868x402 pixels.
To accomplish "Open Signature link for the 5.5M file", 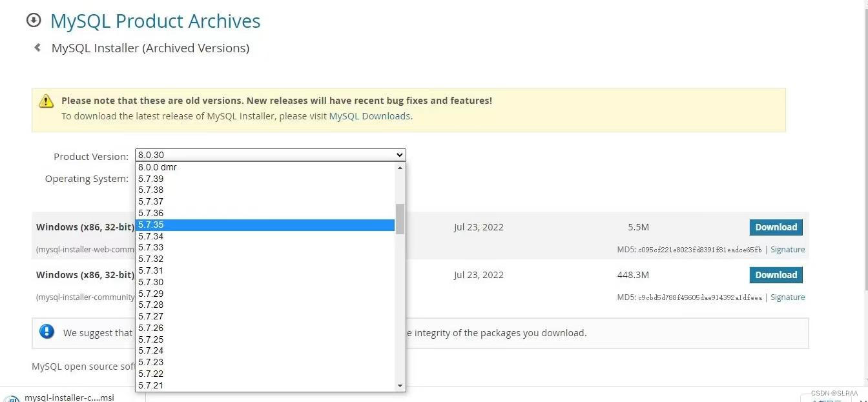I will click(x=787, y=250).
